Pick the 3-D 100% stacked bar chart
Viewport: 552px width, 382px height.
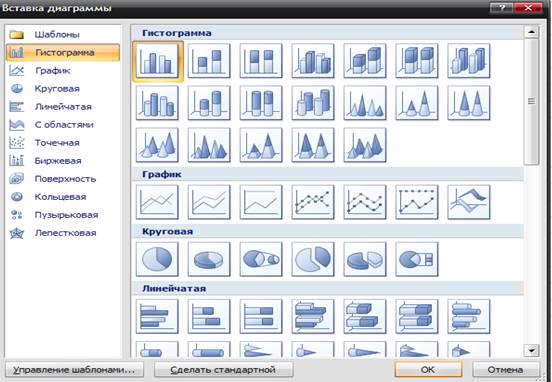click(x=417, y=316)
